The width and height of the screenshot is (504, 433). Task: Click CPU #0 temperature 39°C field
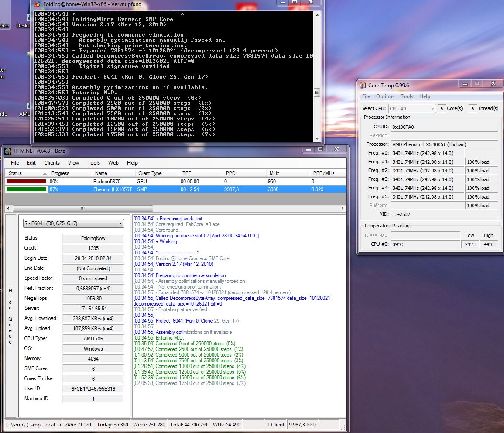tap(425, 244)
